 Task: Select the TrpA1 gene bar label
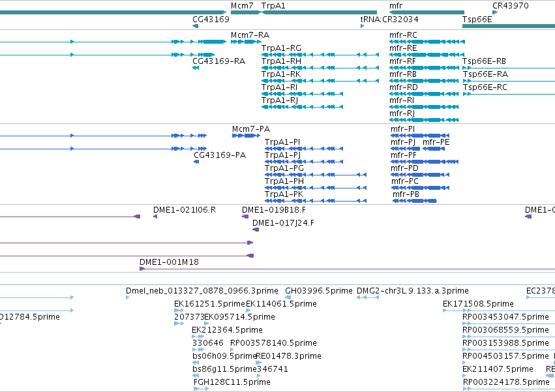pos(273,6)
